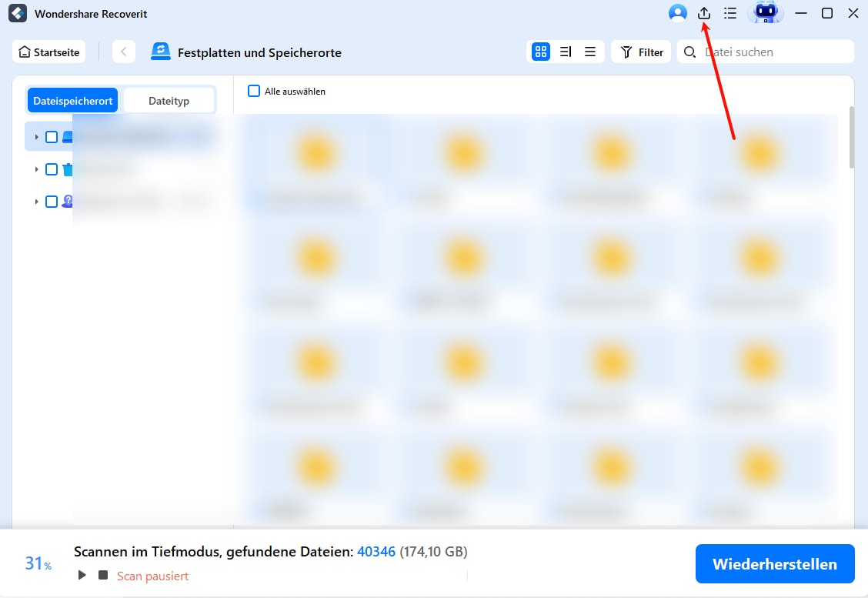The image size is (868, 598).
Task: Close the Recoverit window
Action: [853, 13]
